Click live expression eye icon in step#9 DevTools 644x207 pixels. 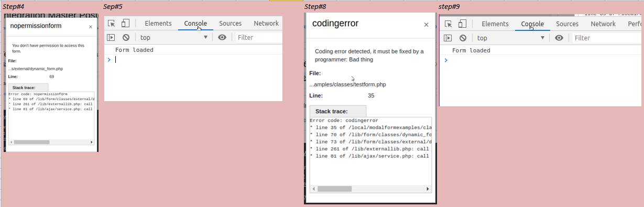(559, 38)
